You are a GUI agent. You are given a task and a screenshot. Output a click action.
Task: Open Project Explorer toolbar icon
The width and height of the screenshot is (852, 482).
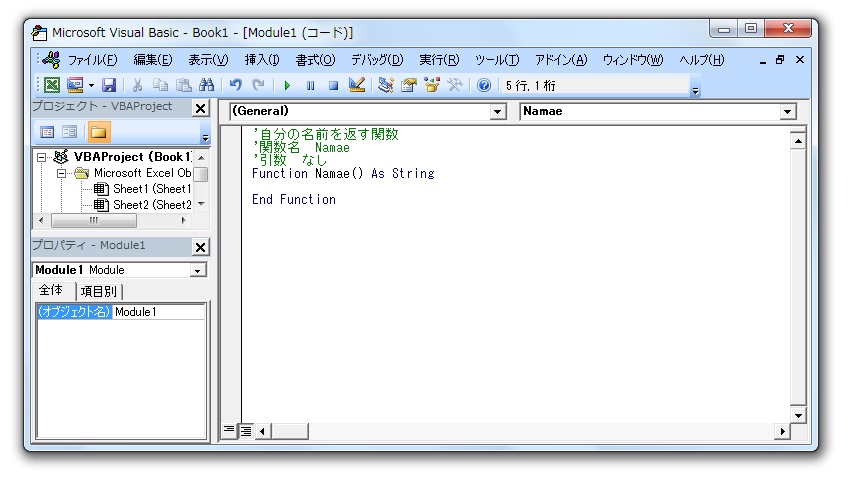[386, 85]
